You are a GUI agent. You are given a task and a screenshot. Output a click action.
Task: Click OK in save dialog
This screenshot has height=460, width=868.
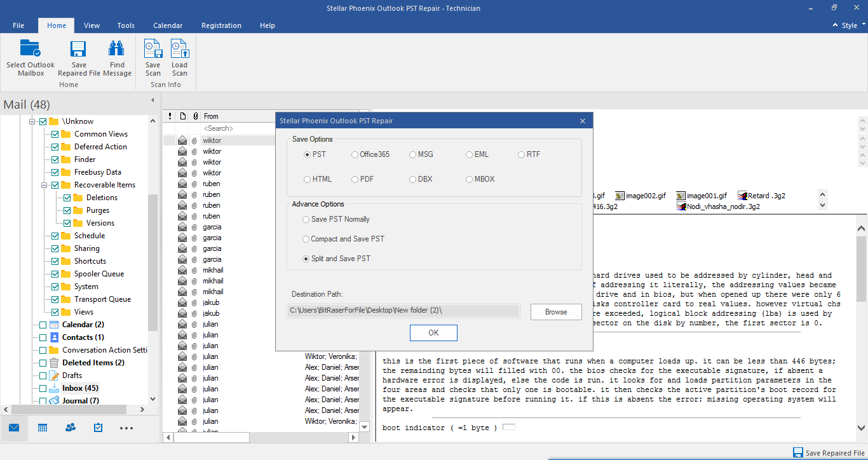pyautogui.click(x=433, y=333)
